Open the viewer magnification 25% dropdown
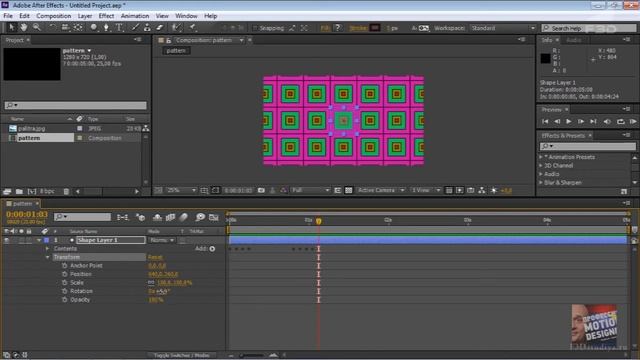The width and height of the screenshot is (640, 360). coord(181,190)
